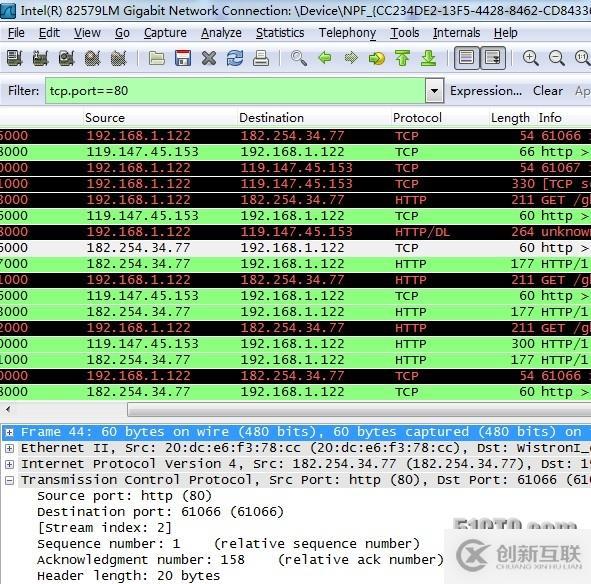Image resolution: width=591 pixels, height=584 pixels.
Task: Select the HTTP/DL protocol packet row
Action: click(x=296, y=232)
